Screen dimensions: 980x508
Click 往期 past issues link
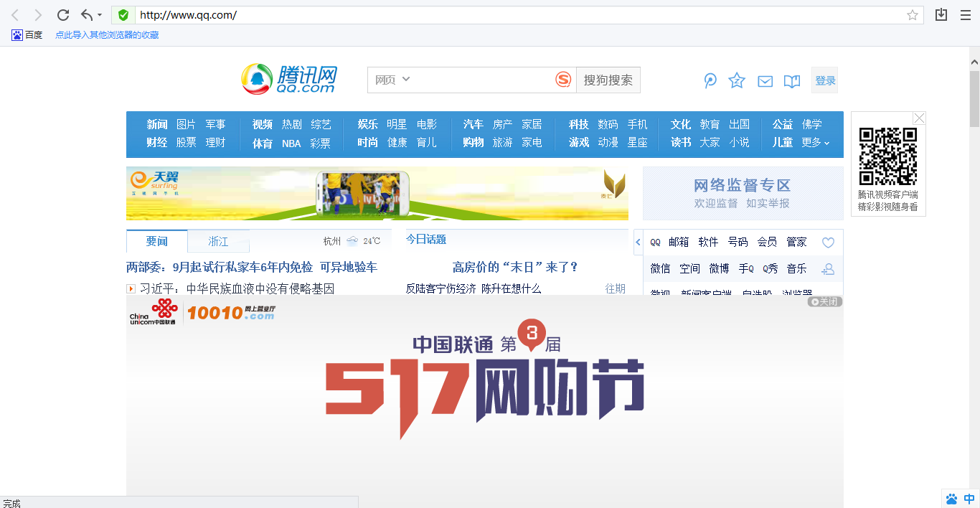pyautogui.click(x=616, y=288)
